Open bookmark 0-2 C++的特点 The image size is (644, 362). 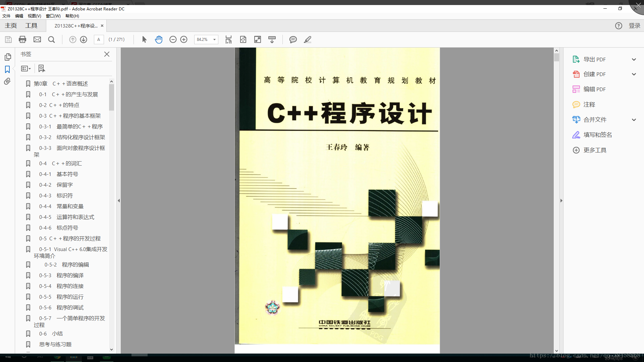coord(59,105)
